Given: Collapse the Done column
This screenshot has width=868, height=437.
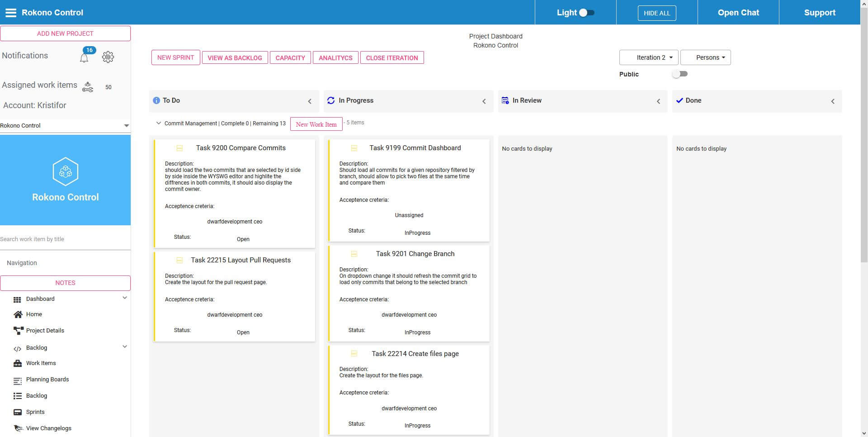Looking at the screenshot, I should (833, 101).
